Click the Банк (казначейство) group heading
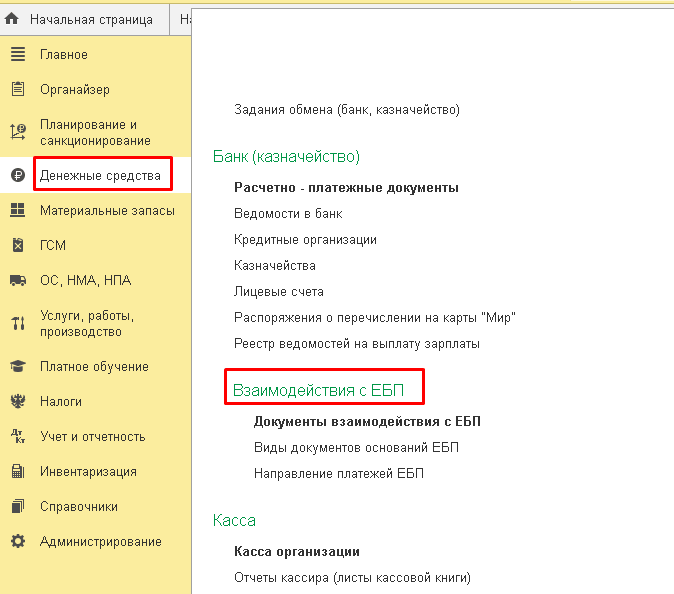The image size is (674, 594). pyautogui.click(x=286, y=156)
